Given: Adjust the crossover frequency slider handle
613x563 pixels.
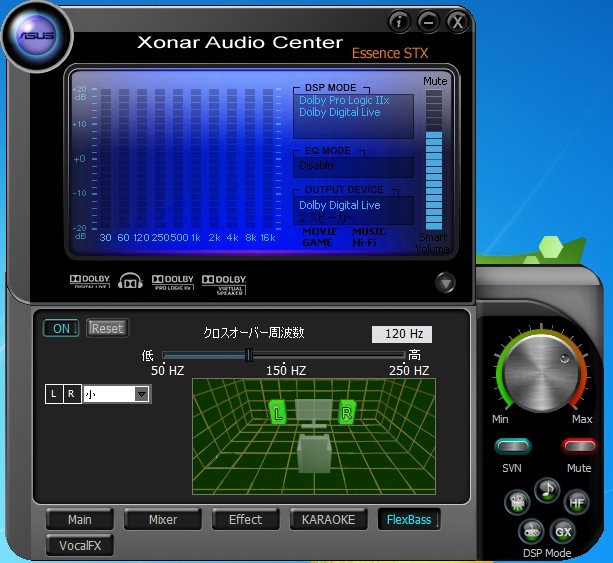Looking at the screenshot, I should point(249,355).
